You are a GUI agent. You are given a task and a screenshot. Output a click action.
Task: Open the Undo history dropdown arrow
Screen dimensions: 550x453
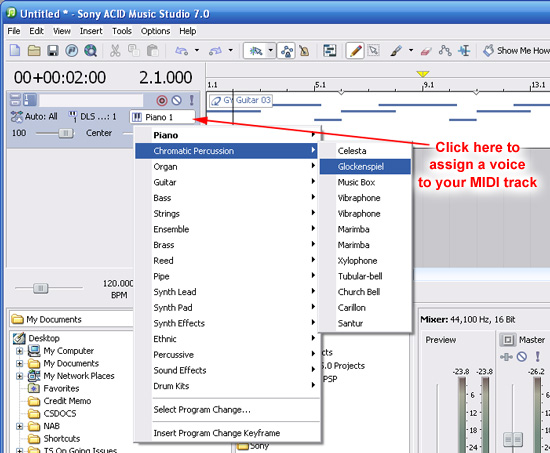click(x=197, y=51)
